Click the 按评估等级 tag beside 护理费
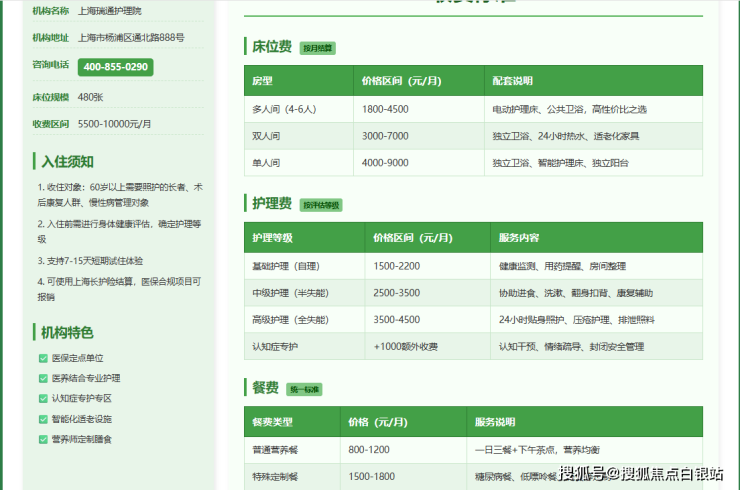 pyautogui.click(x=321, y=205)
